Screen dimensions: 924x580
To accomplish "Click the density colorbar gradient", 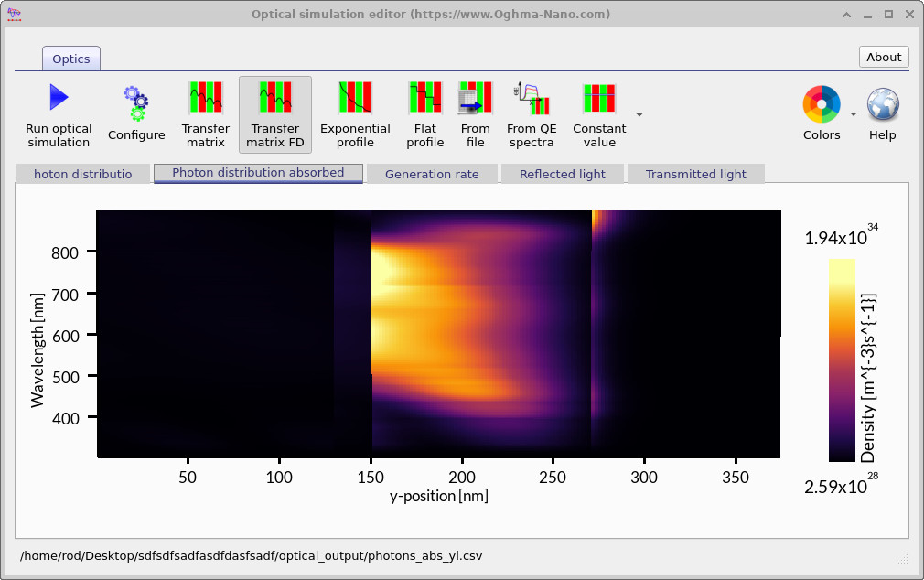I will point(842,360).
